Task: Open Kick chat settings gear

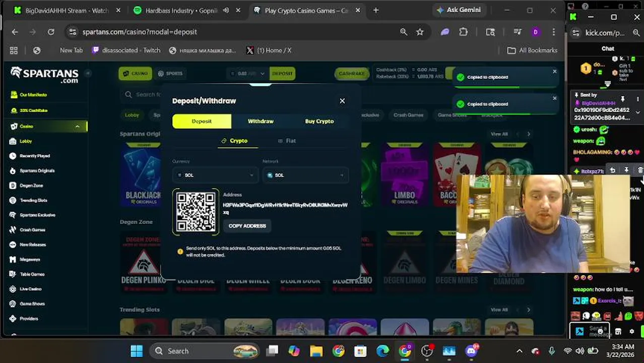Action: 632,331
